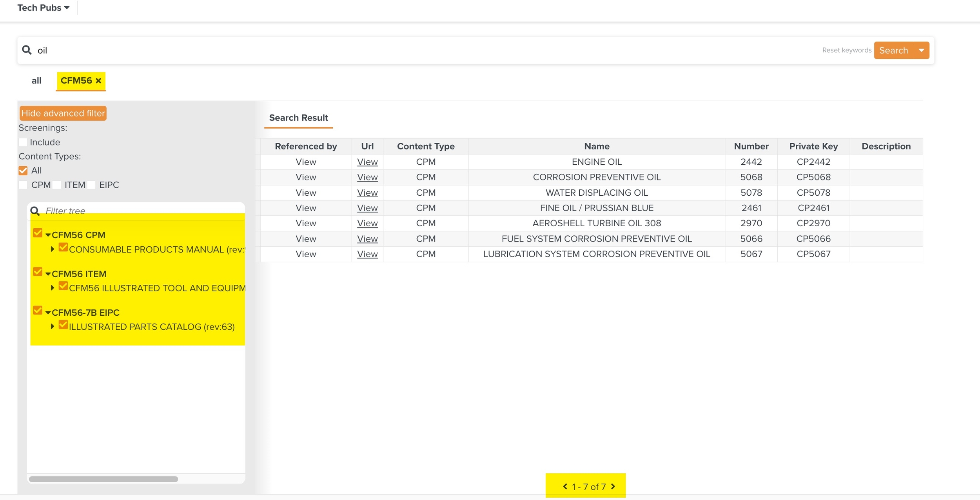Uncheck the CFM56 ITEM tree checkbox

(x=38, y=272)
